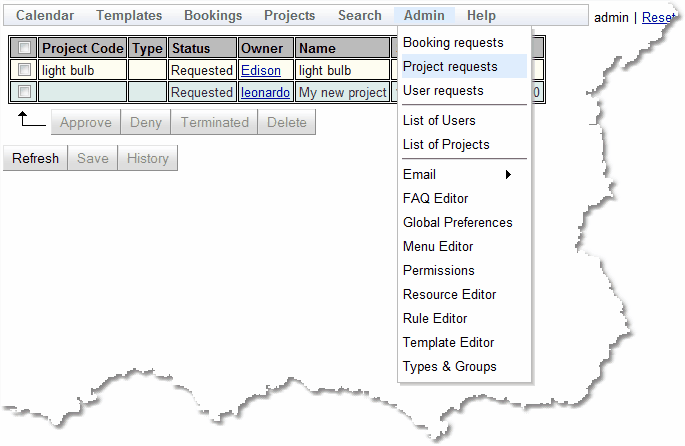This screenshot has width=685, height=446.
Task: Expand the Email submenu arrow
Action: (x=508, y=175)
